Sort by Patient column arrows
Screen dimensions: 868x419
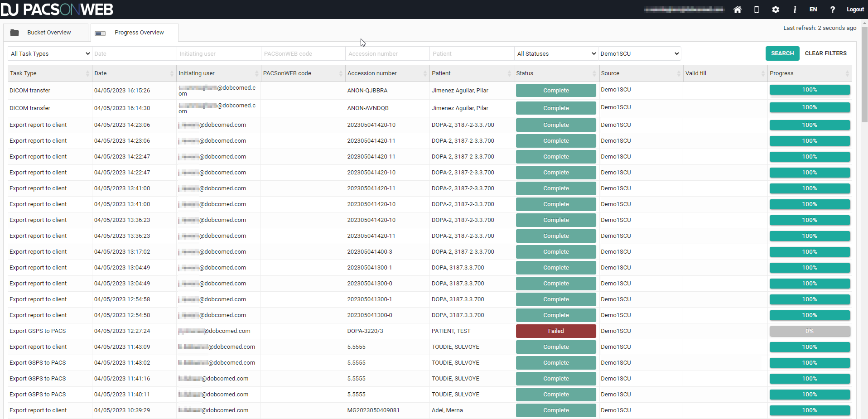pos(509,73)
